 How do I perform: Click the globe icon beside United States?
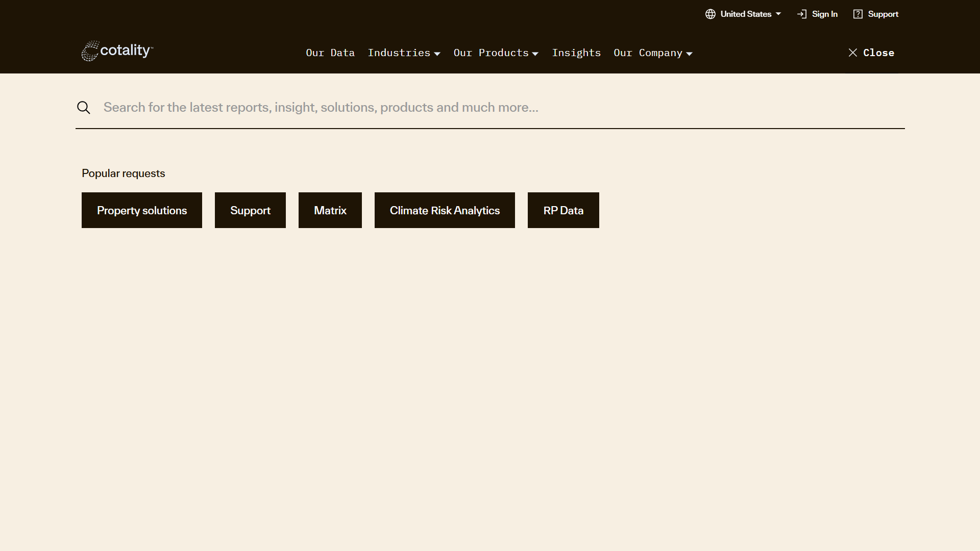710,14
